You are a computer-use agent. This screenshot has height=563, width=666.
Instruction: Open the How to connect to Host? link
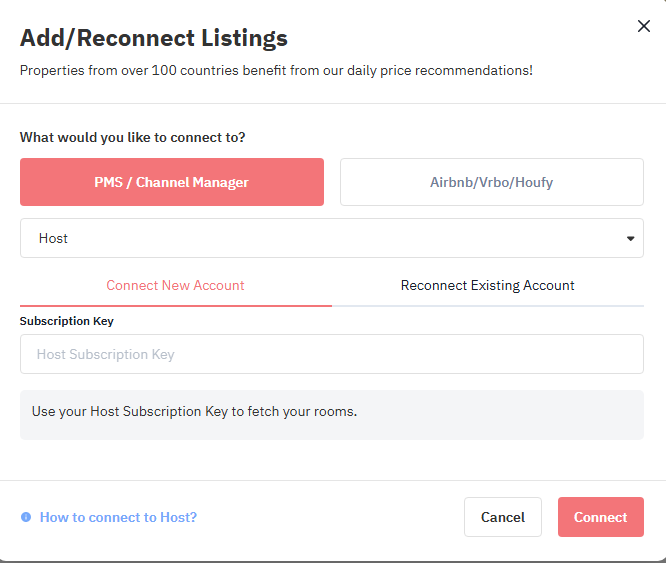118,517
